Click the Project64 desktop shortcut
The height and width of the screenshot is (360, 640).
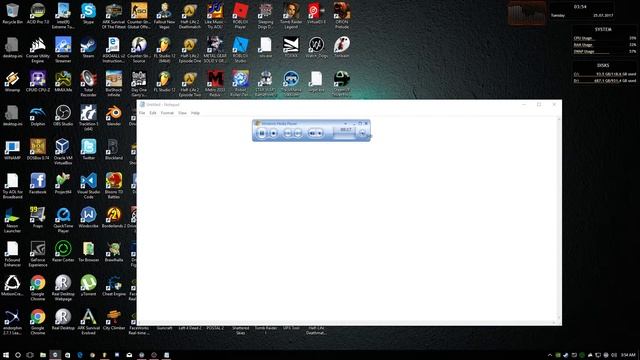[63, 184]
